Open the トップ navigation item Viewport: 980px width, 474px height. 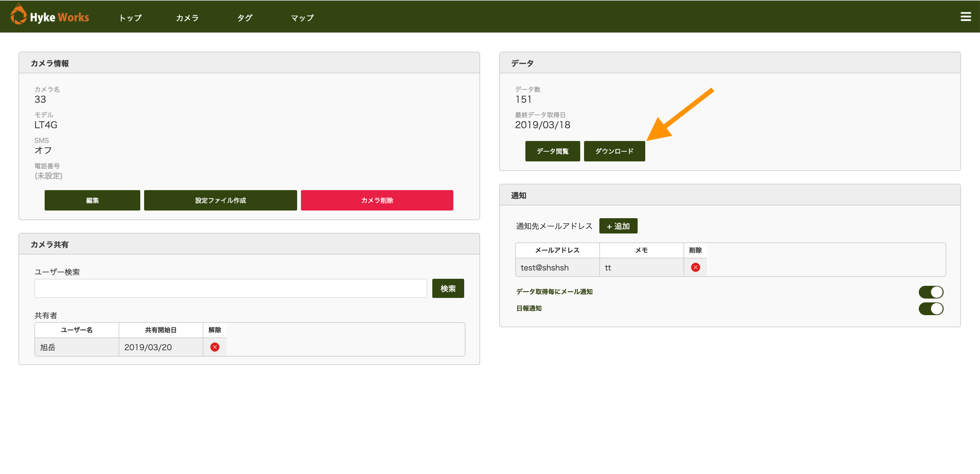(x=130, y=18)
